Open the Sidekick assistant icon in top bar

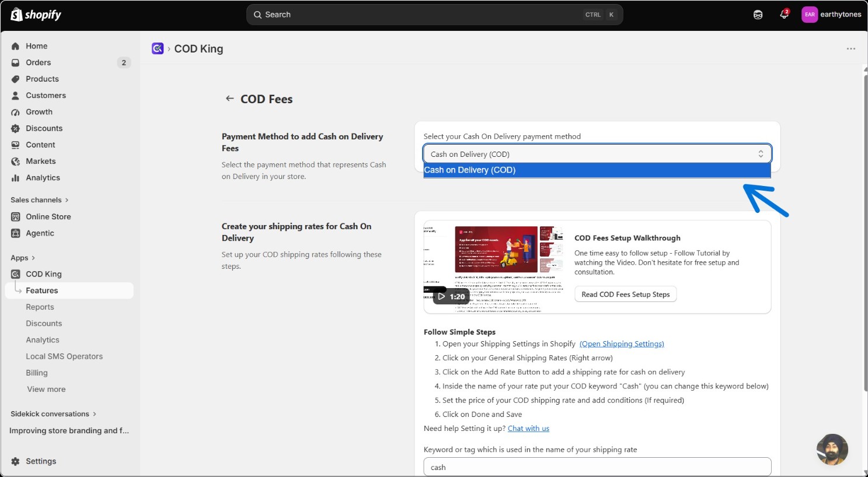pyautogui.click(x=758, y=15)
